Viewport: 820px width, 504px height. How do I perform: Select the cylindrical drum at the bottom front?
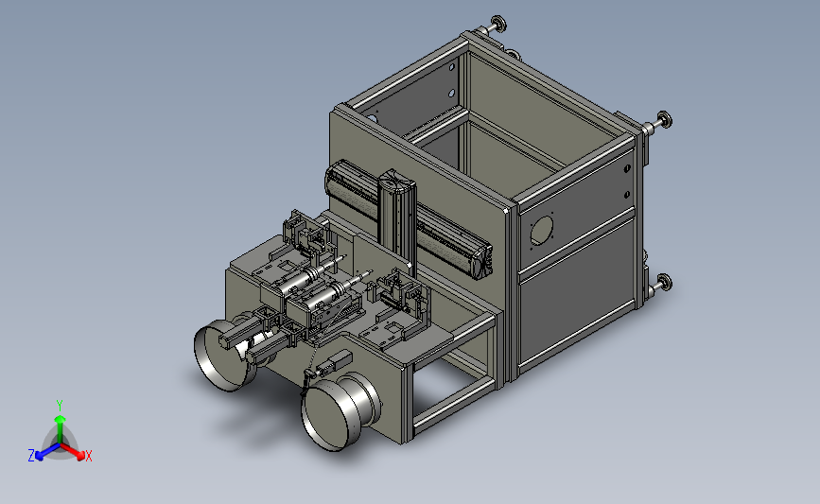[x=341, y=411]
